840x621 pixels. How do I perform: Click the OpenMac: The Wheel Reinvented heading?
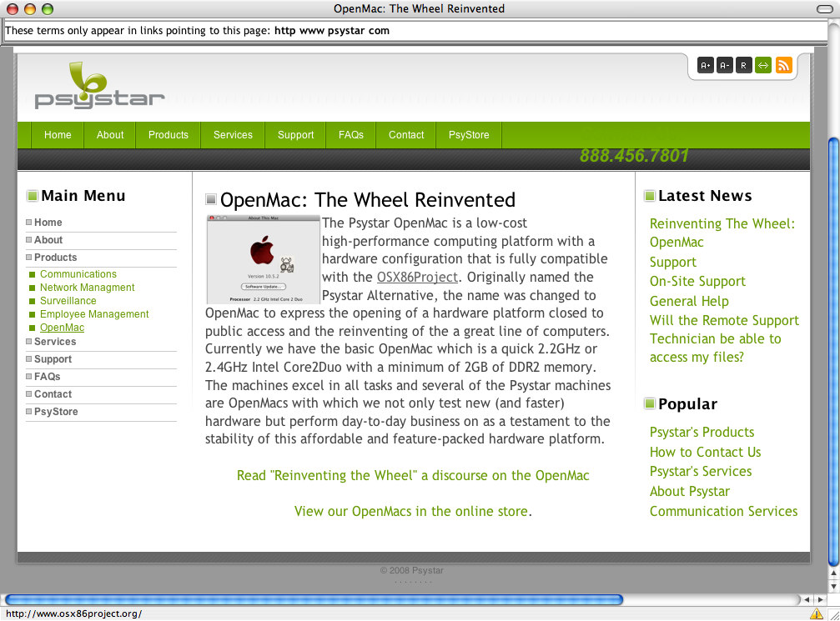368,200
